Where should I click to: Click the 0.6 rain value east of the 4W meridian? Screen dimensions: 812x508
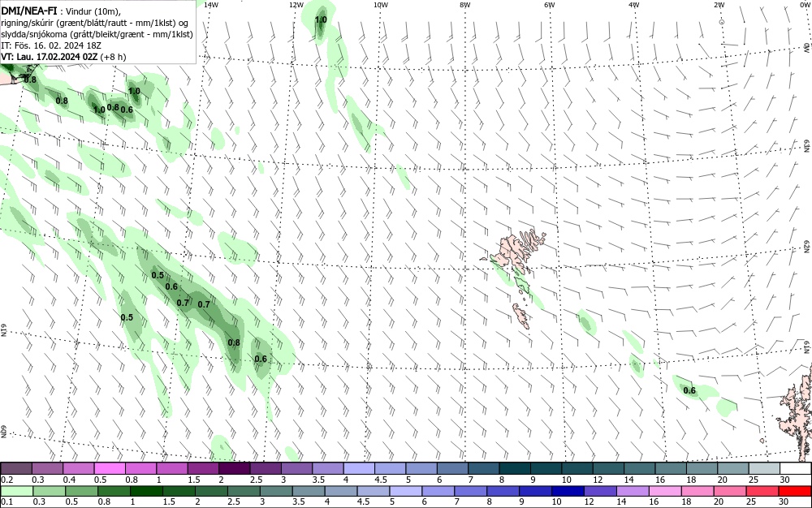tap(689, 390)
